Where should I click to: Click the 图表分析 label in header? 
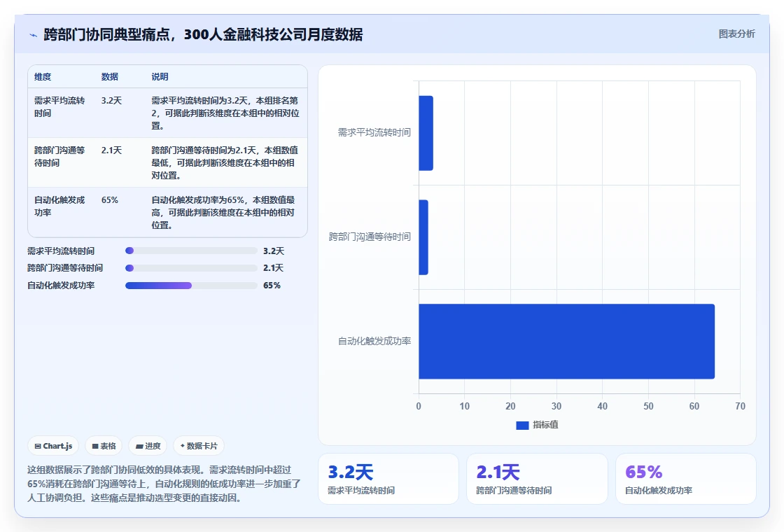(736, 34)
